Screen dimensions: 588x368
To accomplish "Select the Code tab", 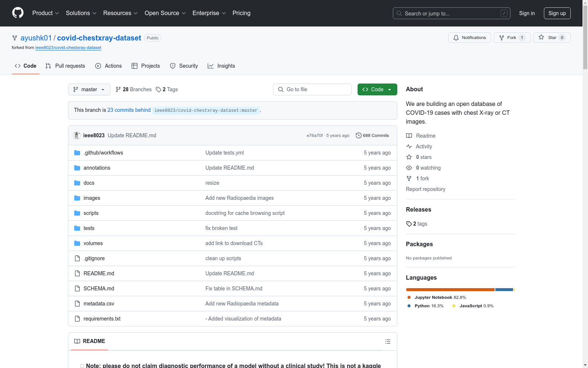I will pyautogui.click(x=26, y=66).
